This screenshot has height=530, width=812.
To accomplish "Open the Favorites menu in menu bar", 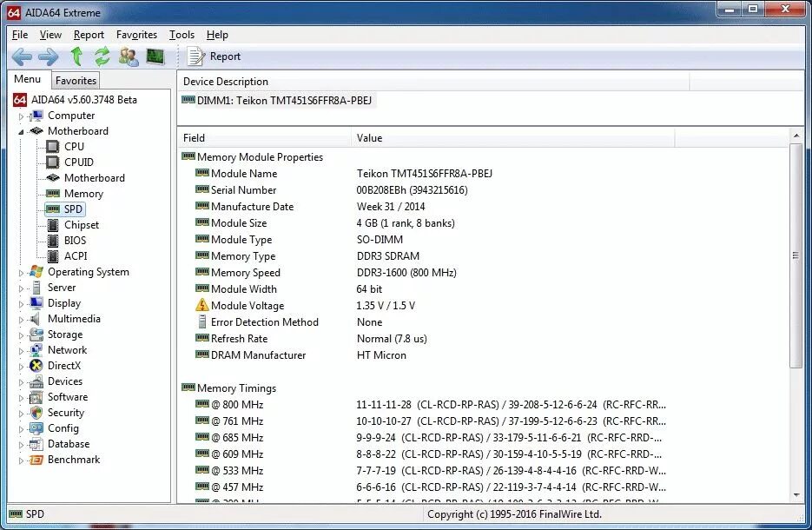I will [x=136, y=35].
